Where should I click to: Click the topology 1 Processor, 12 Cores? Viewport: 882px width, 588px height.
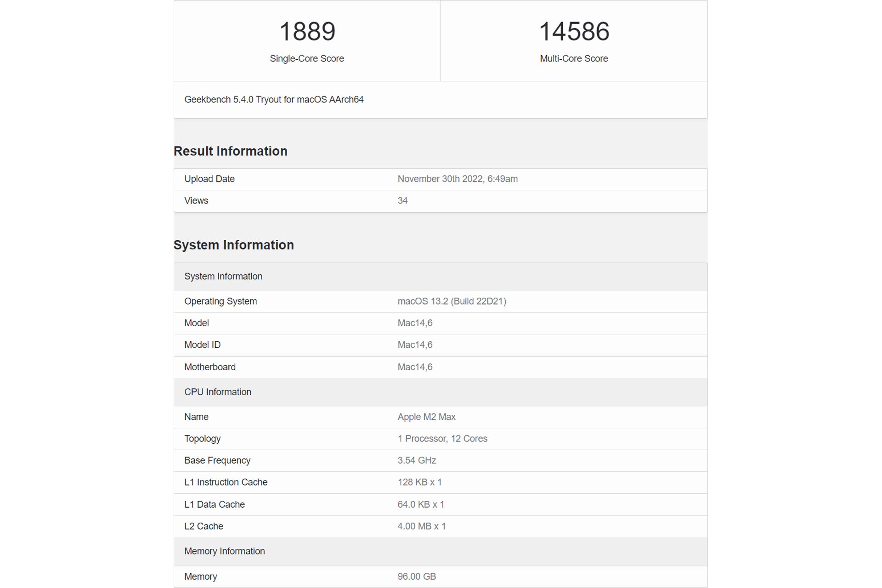(x=442, y=439)
